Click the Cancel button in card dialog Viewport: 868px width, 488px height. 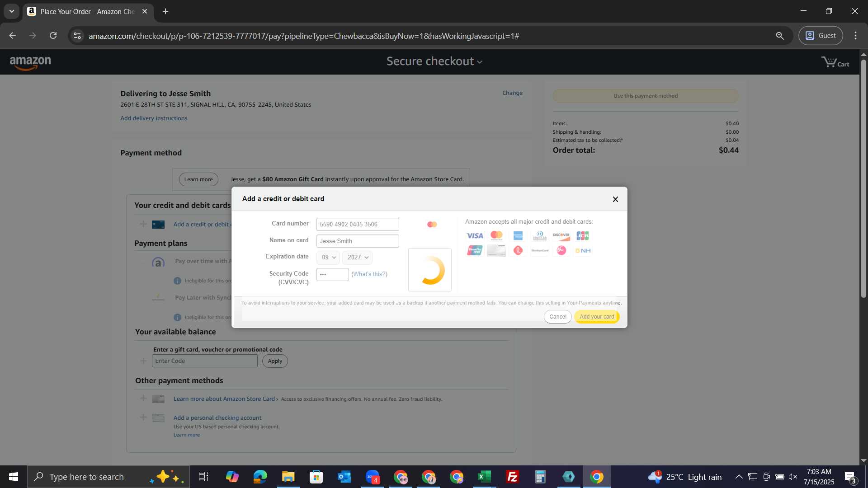point(557,316)
